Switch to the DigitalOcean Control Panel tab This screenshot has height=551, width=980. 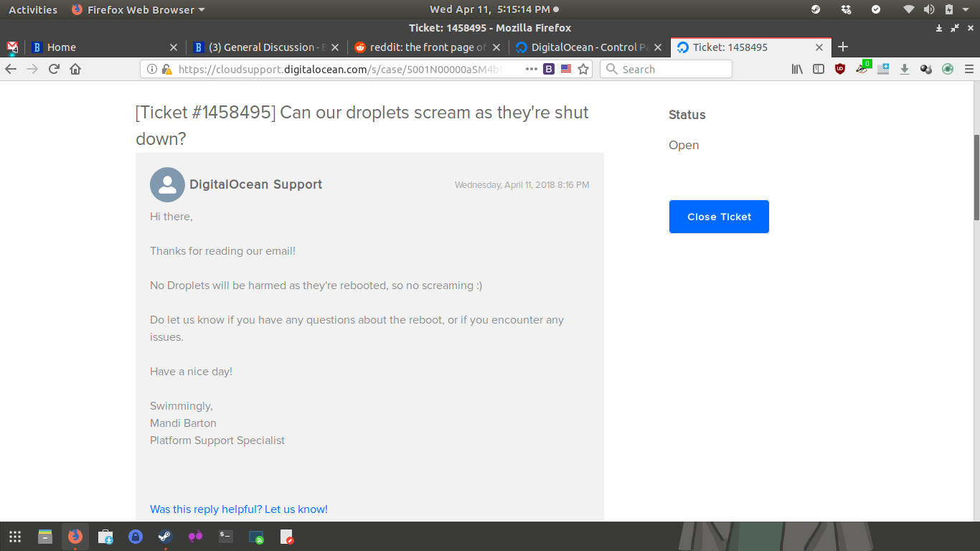tap(588, 47)
